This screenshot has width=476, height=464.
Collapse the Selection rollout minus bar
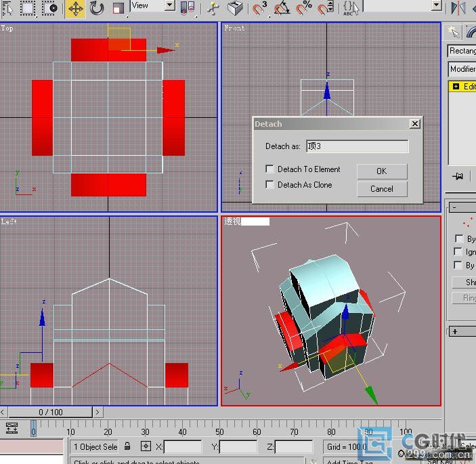click(x=462, y=208)
